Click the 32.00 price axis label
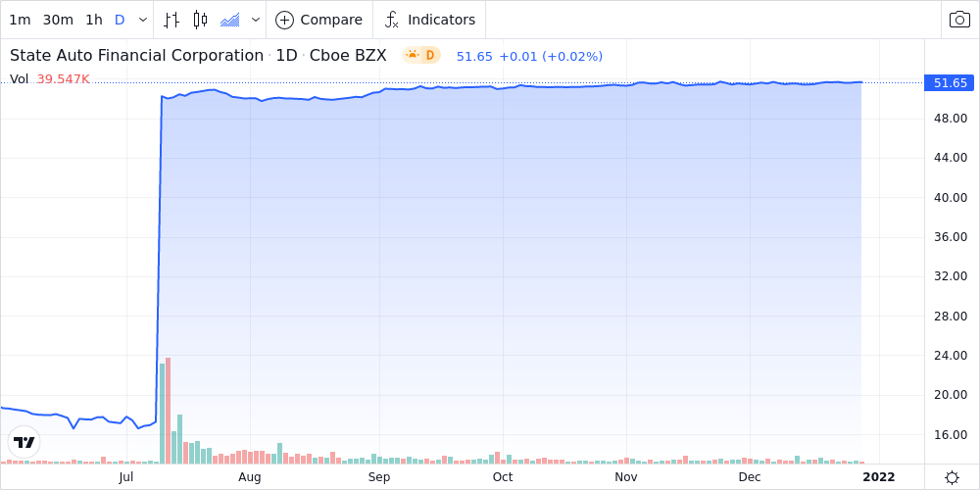Viewport: 980px width, 490px height. point(950,276)
